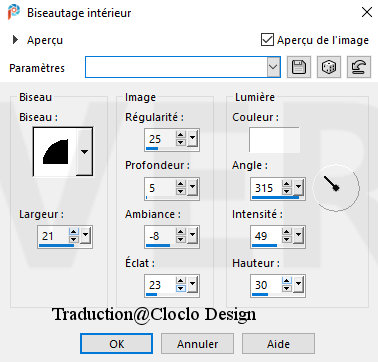Click the reset to default arrow icon
Viewport: 378px width, 362px height.
pos(359,67)
